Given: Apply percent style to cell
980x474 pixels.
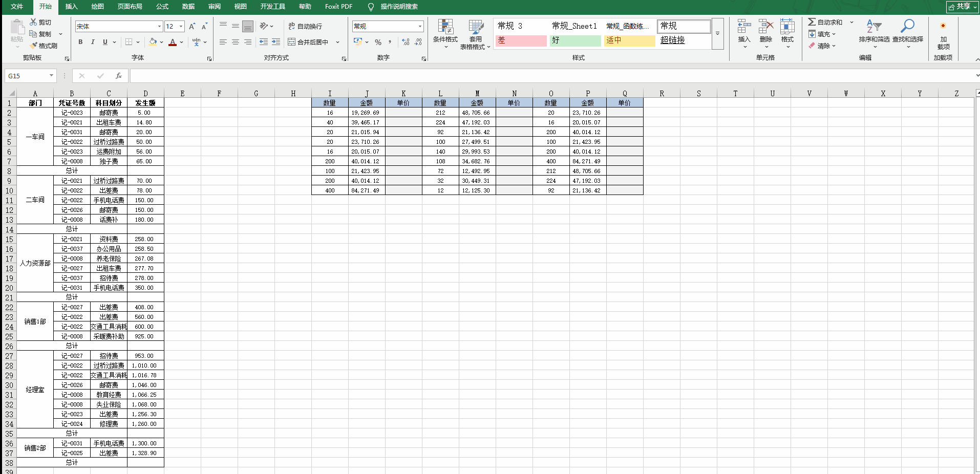Looking at the screenshot, I should (378, 42).
